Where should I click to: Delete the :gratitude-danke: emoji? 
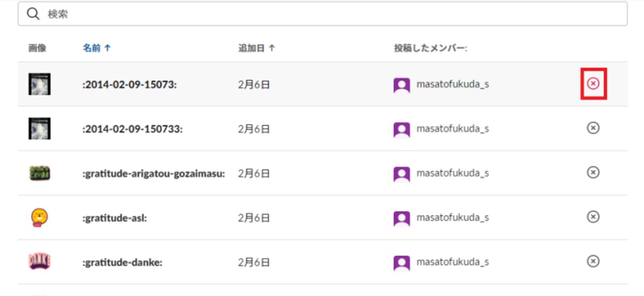tap(593, 261)
